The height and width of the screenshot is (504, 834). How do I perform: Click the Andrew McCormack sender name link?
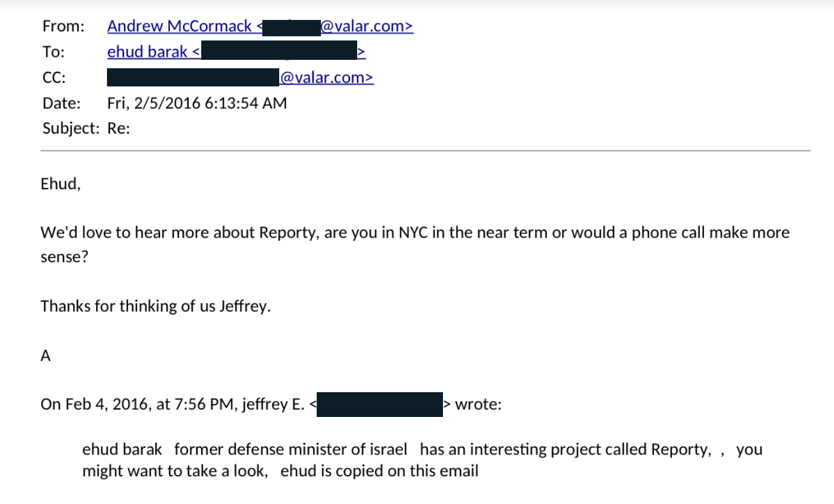point(179,27)
